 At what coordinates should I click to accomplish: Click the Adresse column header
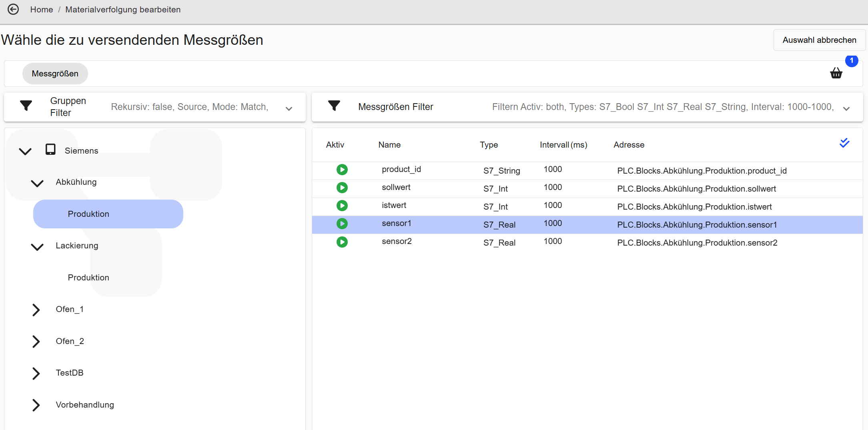click(629, 145)
